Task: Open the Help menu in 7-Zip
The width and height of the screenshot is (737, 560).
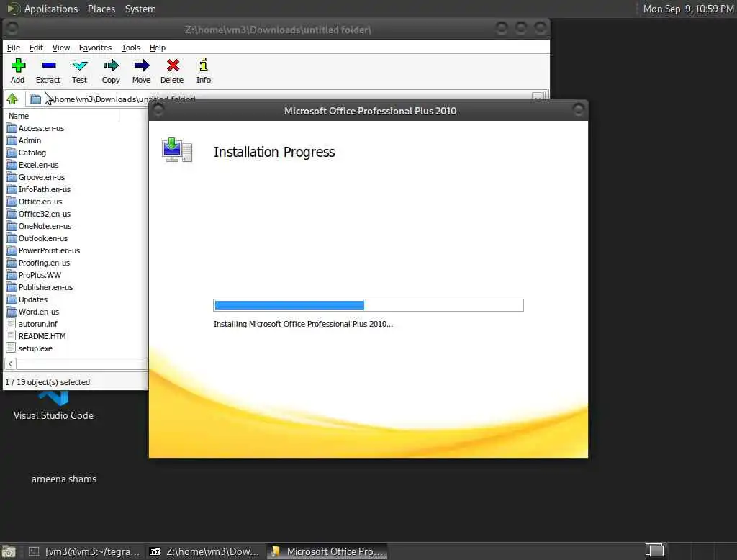Action: click(x=158, y=48)
